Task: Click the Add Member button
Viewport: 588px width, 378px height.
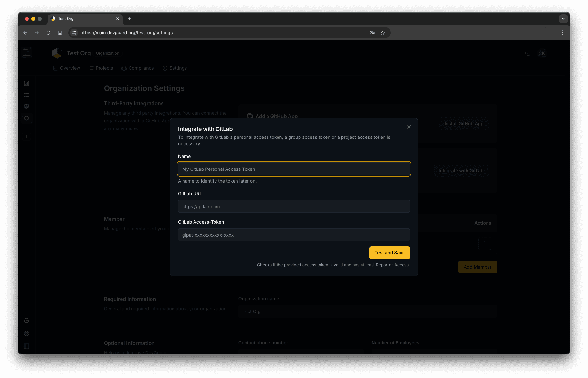Action: click(477, 267)
